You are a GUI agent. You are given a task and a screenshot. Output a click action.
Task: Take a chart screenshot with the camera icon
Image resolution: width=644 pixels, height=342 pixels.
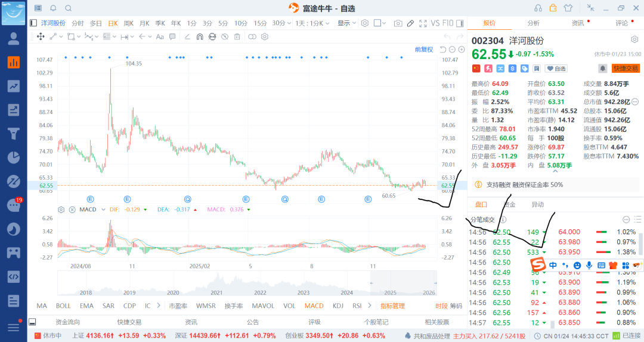398,23
